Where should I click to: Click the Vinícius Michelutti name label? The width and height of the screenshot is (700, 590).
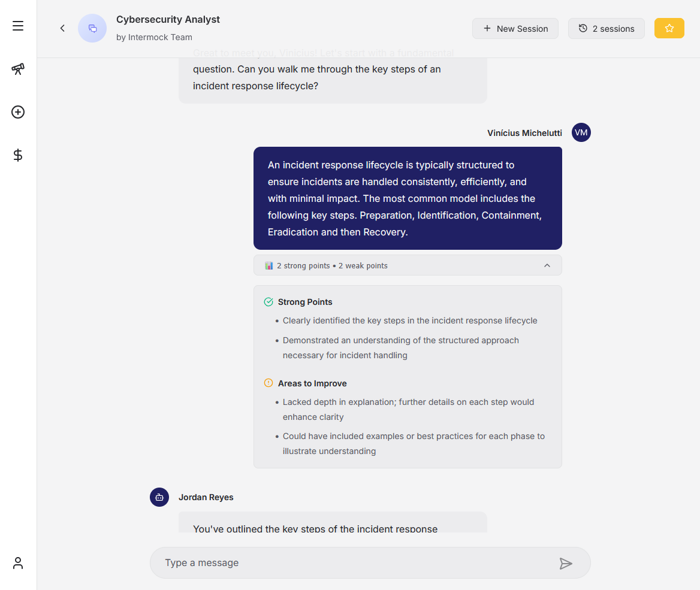tap(524, 133)
